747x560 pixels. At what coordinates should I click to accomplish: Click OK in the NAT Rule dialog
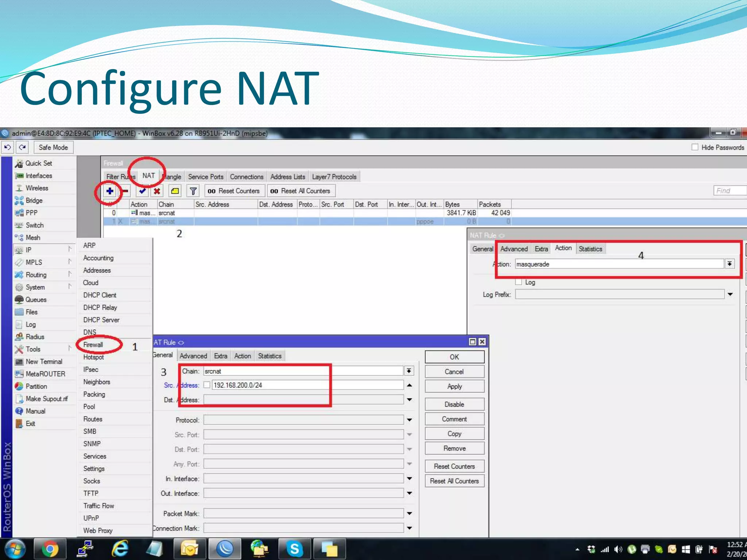454,357
